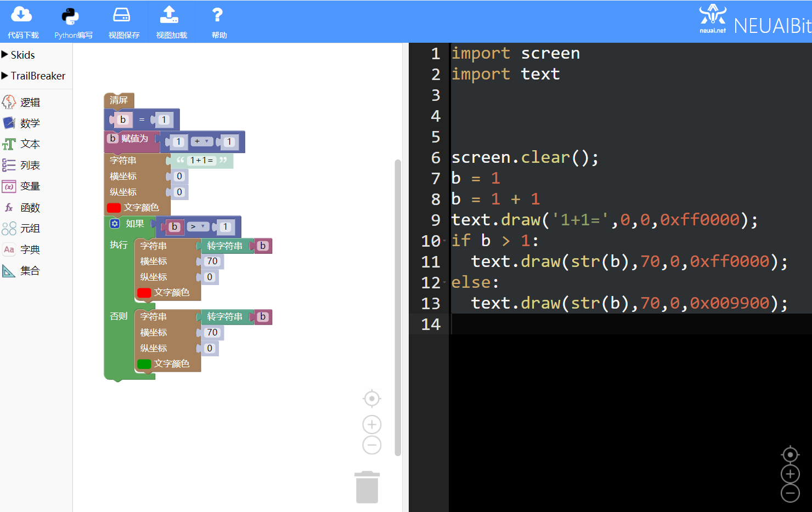812x512 pixels.
Task: Zoom in on the code panel
Action: (790, 474)
